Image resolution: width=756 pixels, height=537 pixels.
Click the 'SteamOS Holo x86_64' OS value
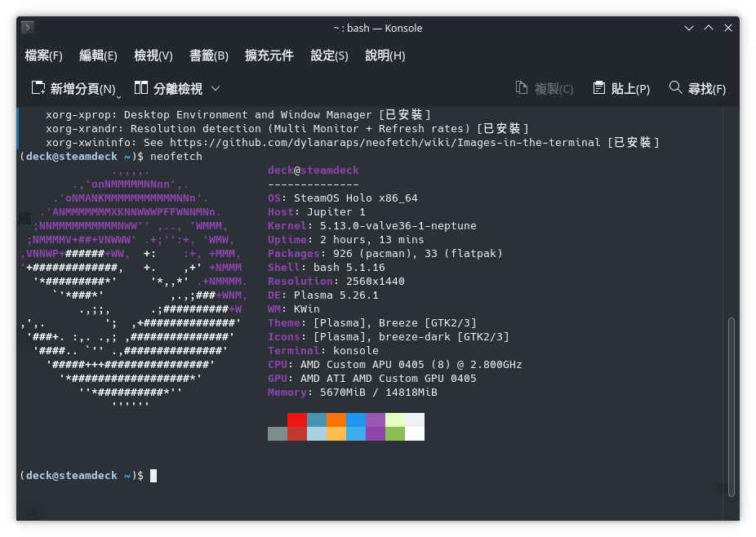(356, 198)
